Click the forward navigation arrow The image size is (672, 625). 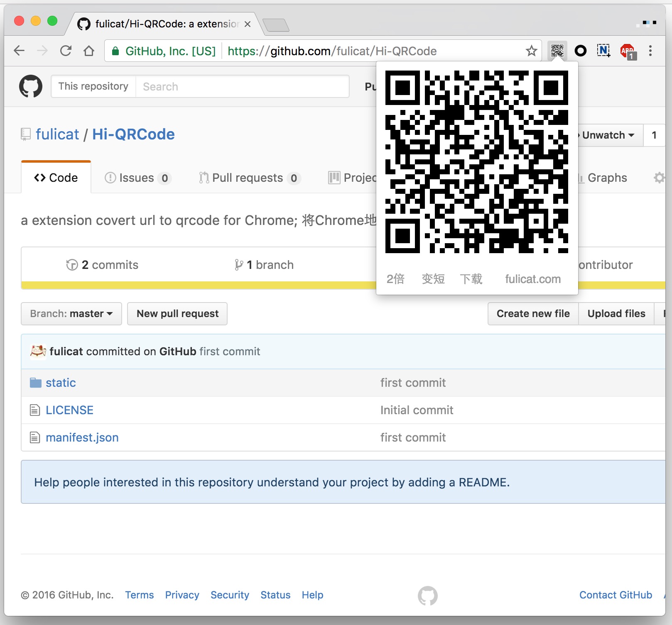(x=42, y=51)
